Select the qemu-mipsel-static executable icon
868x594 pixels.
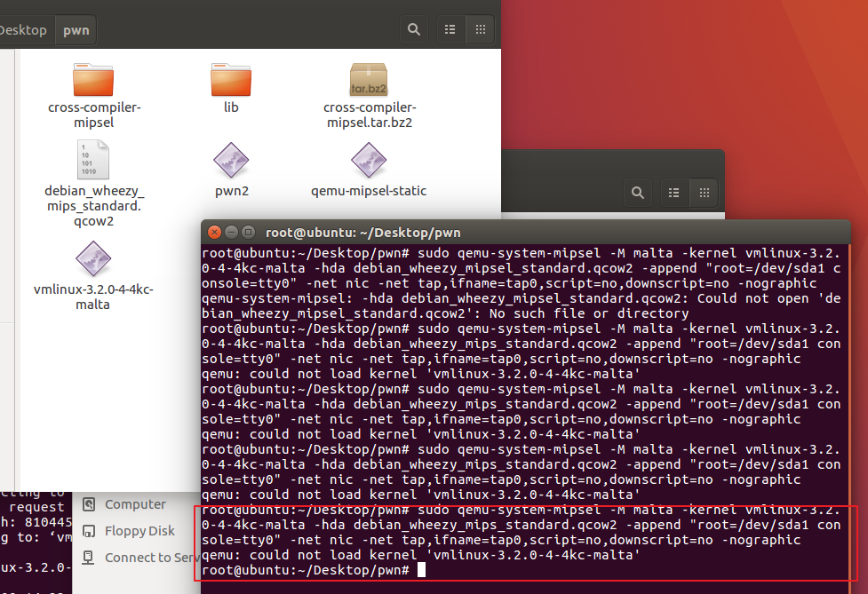click(369, 161)
